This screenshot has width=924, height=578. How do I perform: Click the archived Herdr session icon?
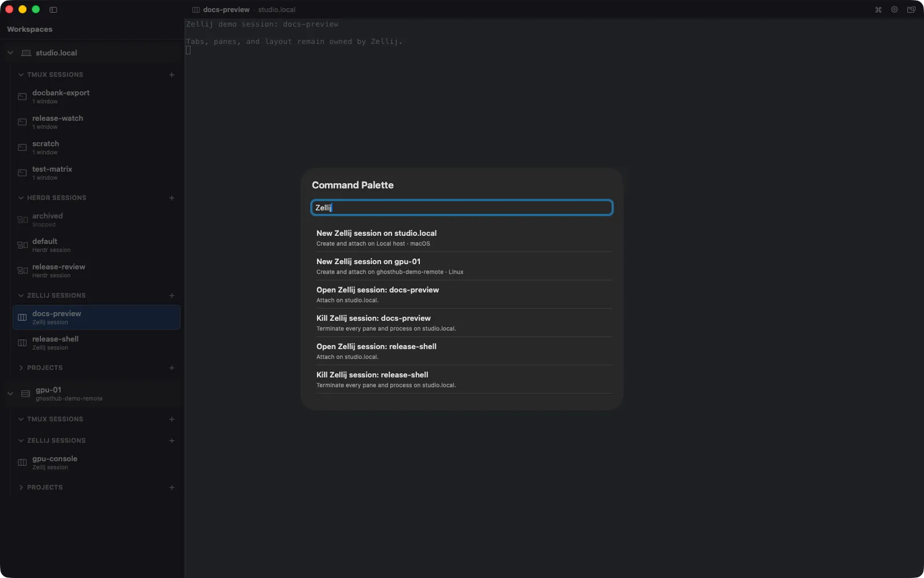23,220
